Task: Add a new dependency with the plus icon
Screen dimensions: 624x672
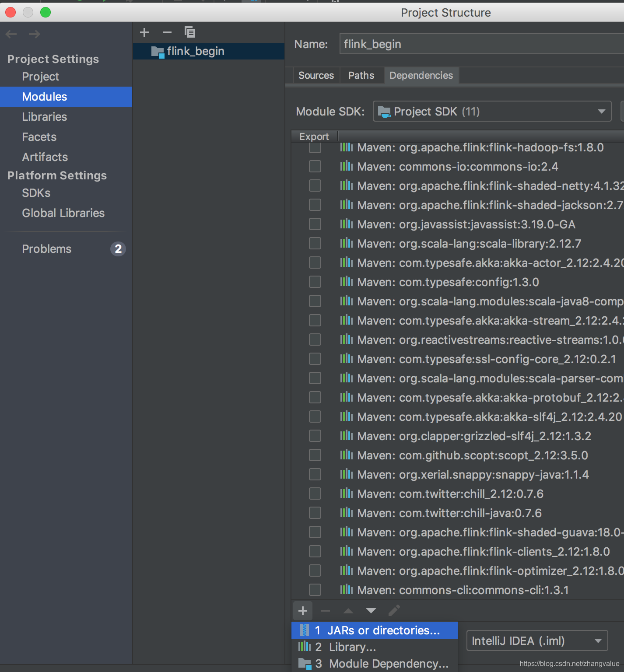Action: pyautogui.click(x=302, y=611)
